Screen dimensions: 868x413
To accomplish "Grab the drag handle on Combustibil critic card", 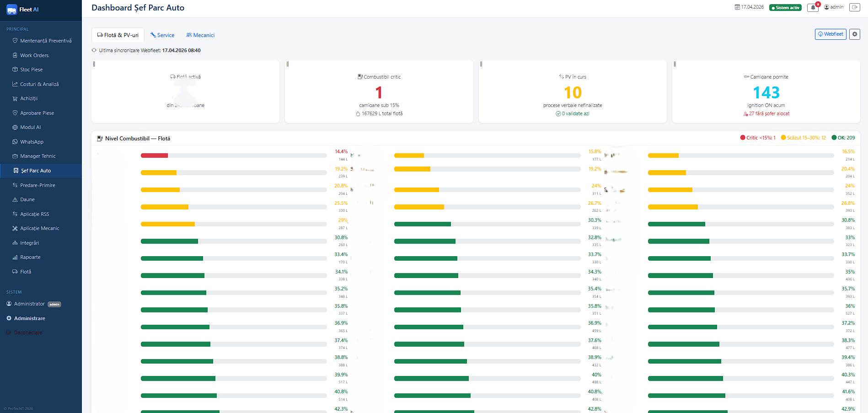I will tap(288, 64).
